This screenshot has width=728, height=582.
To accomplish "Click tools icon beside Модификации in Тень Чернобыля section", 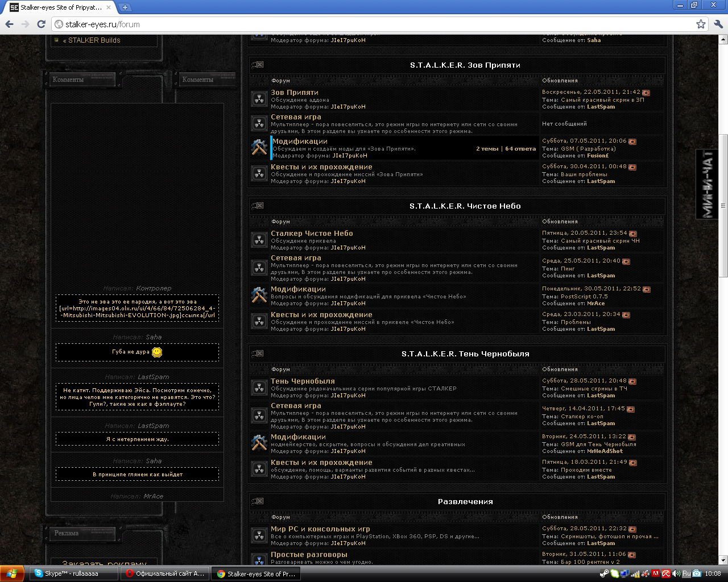I will pos(259,443).
